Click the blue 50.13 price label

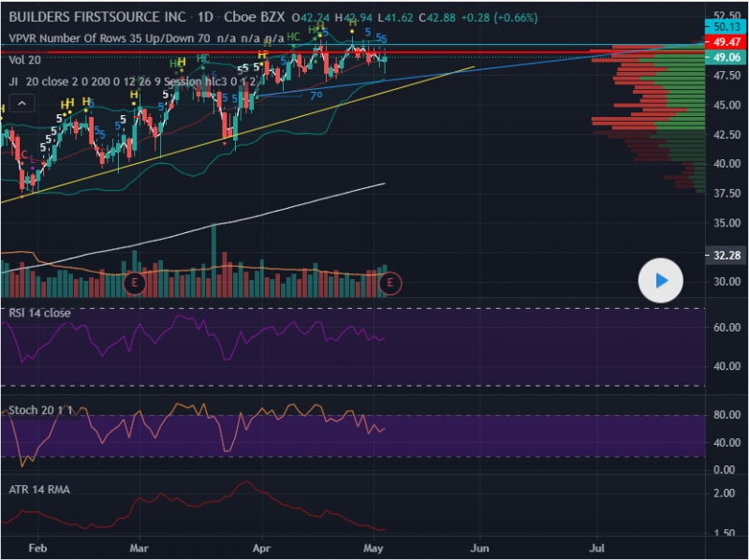[x=727, y=29]
